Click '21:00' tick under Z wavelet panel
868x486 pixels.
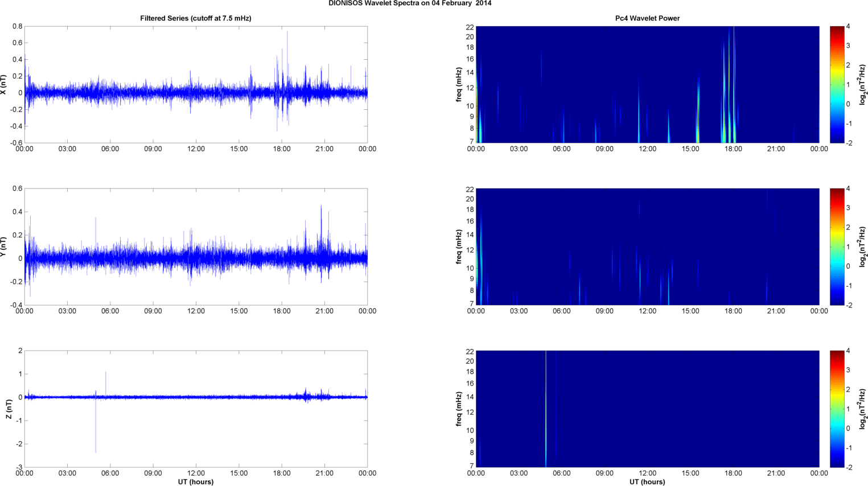coord(776,473)
